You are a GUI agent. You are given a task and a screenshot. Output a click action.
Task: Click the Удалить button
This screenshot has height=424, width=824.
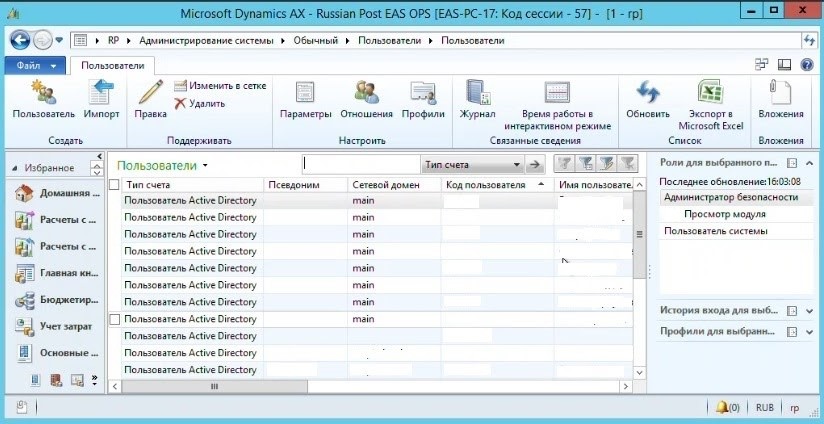(200, 104)
